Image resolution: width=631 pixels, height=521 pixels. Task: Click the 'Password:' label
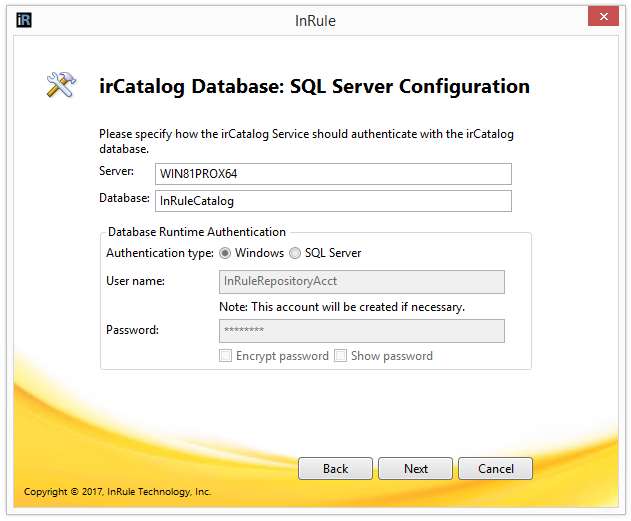[132, 330]
